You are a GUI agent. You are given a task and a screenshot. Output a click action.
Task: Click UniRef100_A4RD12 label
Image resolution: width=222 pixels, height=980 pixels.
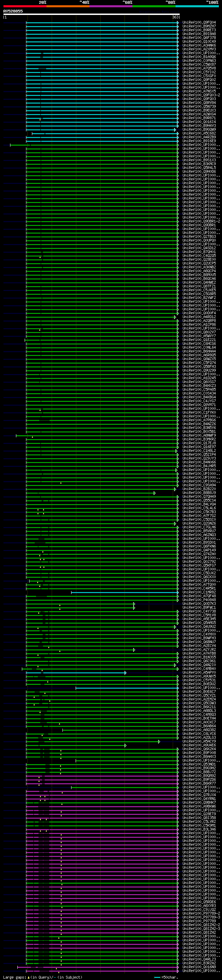point(199,317)
